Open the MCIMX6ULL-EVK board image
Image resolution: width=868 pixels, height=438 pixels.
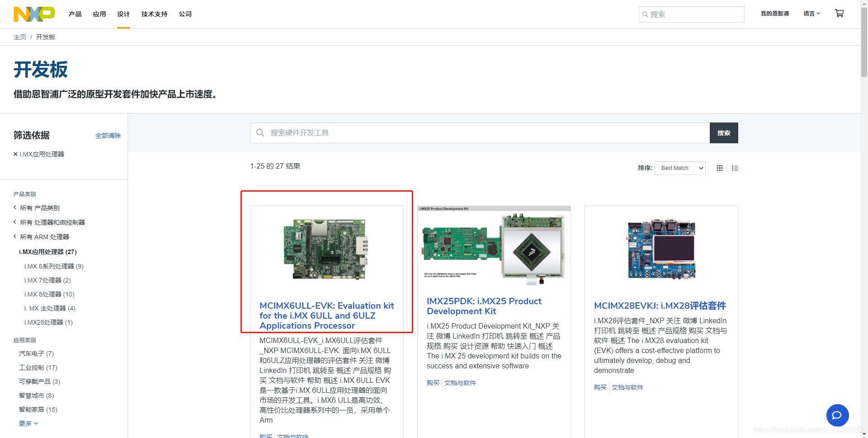tap(326, 249)
